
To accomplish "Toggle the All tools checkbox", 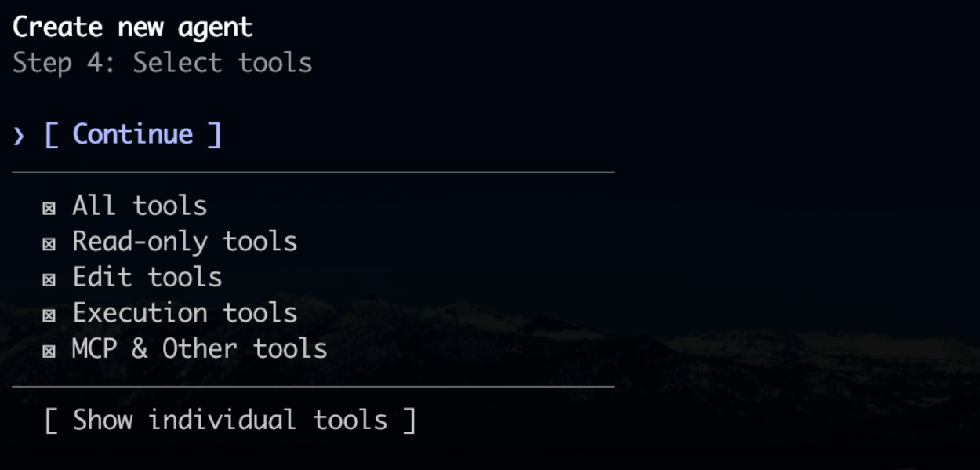I will (x=49, y=208).
